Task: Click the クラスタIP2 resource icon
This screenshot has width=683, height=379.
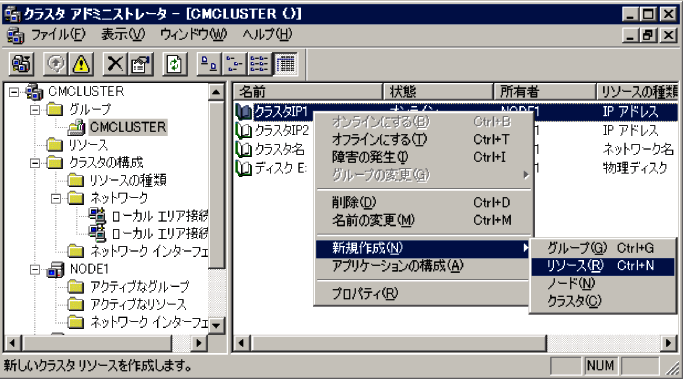Action: pos(243,130)
